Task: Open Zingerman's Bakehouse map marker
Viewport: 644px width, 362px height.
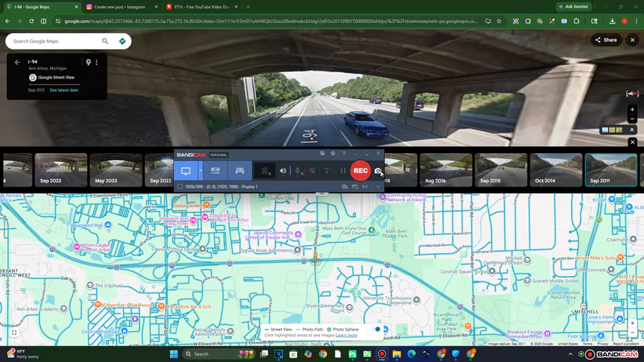Action: pos(98,305)
